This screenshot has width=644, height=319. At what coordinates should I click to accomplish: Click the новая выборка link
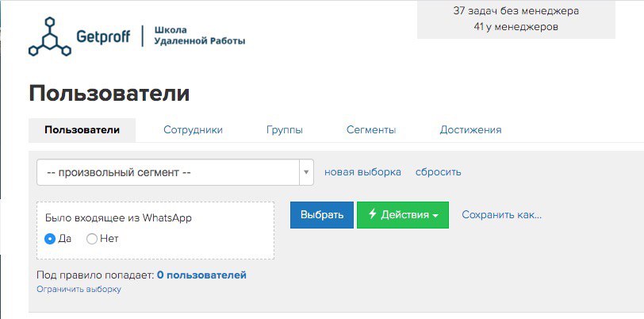pyautogui.click(x=362, y=172)
